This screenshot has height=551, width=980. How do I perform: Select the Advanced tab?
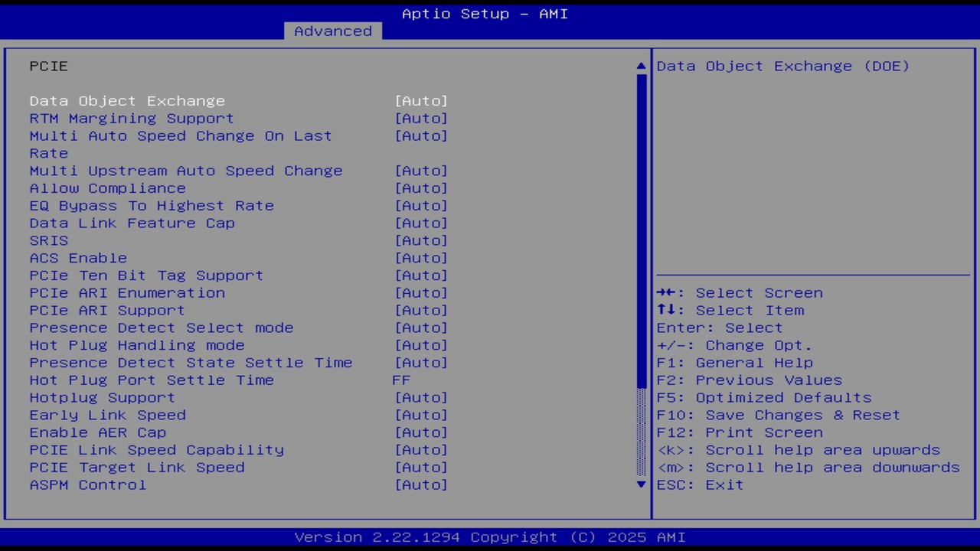[x=332, y=31]
